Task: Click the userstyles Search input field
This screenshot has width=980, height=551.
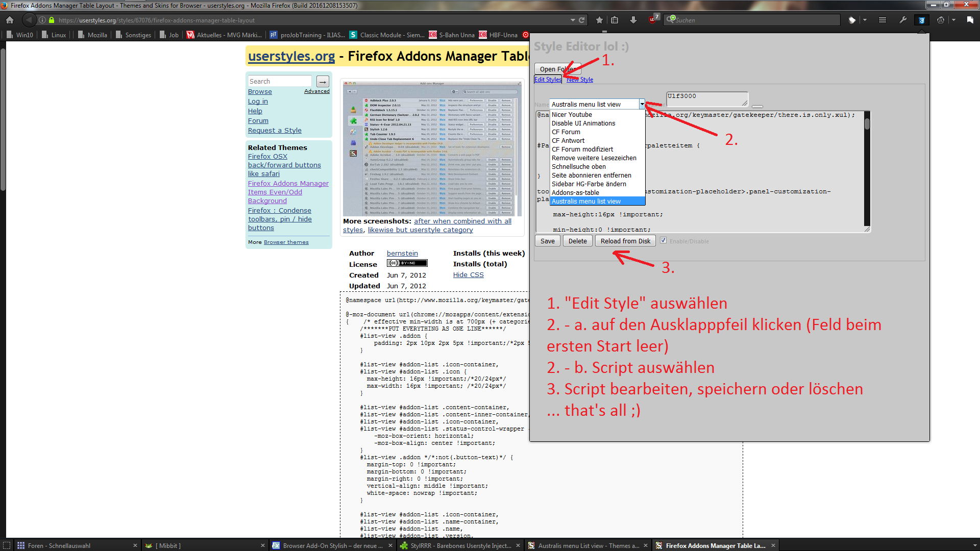Action: point(279,81)
